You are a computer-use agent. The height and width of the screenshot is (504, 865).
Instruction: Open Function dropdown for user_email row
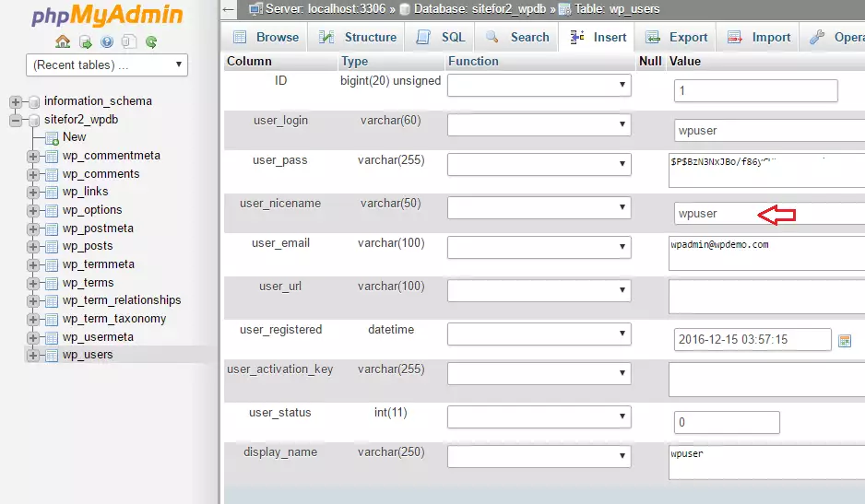(539, 247)
